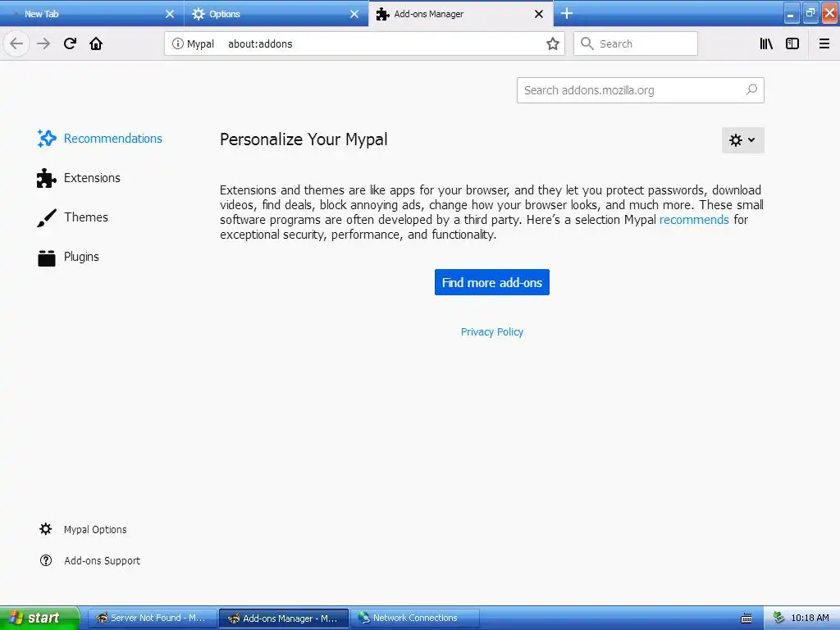Switch to Server Not Found taskbar window
The width and height of the screenshot is (840, 630).
tap(152, 619)
